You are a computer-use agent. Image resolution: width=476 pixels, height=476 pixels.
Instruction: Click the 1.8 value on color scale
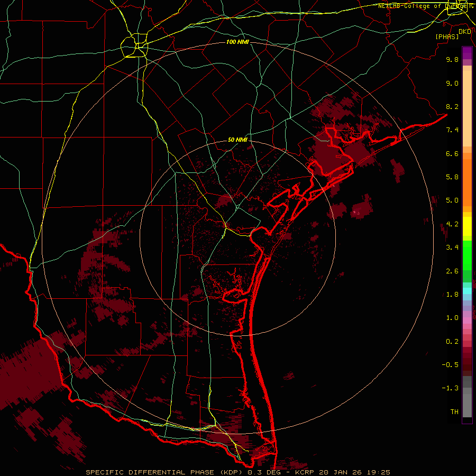pos(452,295)
